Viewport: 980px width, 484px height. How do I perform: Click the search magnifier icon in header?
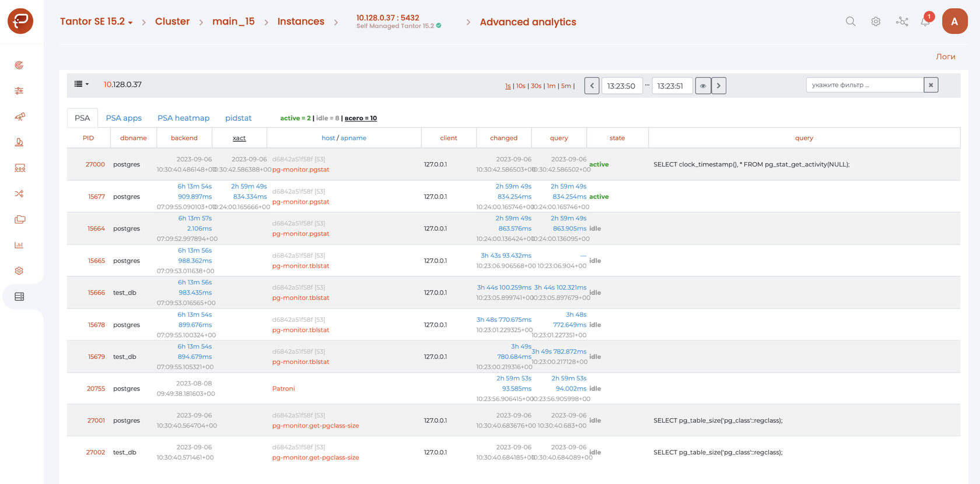(850, 22)
